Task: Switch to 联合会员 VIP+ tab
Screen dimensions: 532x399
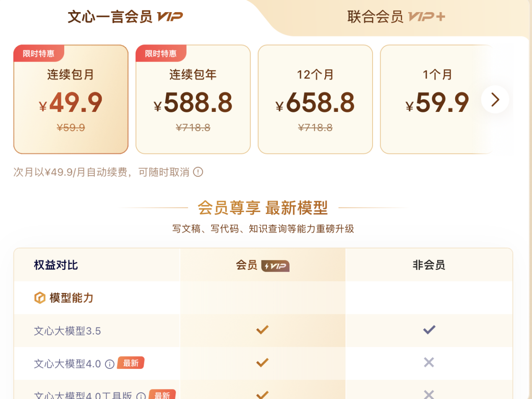Action: pyautogui.click(x=396, y=17)
